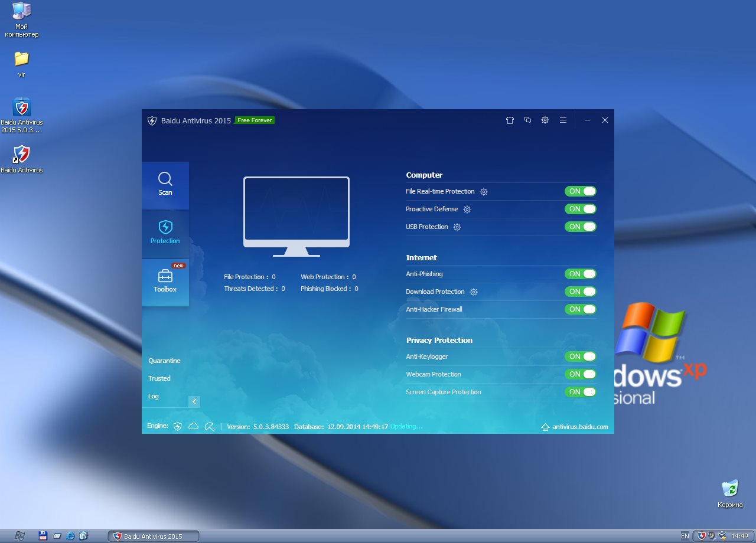The width and height of the screenshot is (756, 543).
Task: Select the Мой компьютер desktop icon
Action: (22, 20)
